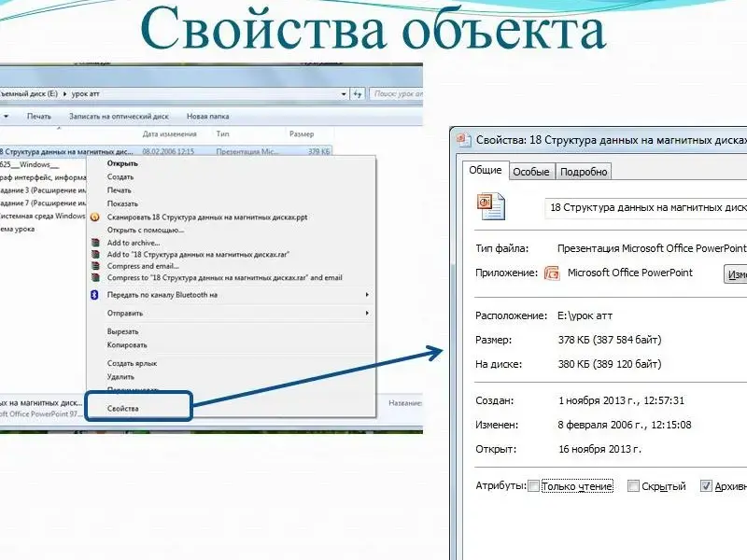The width and height of the screenshot is (747, 560).
Task: Click the PowerPoint application icon next to 'Приложение'
Action: point(551,273)
